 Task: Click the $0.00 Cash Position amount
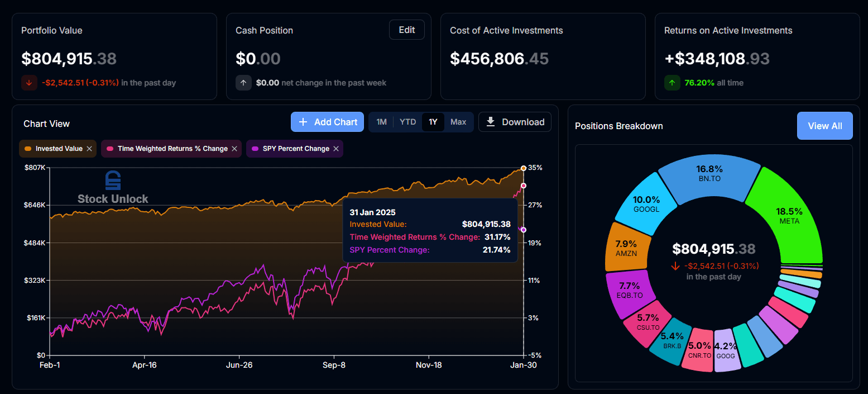[x=258, y=59]
